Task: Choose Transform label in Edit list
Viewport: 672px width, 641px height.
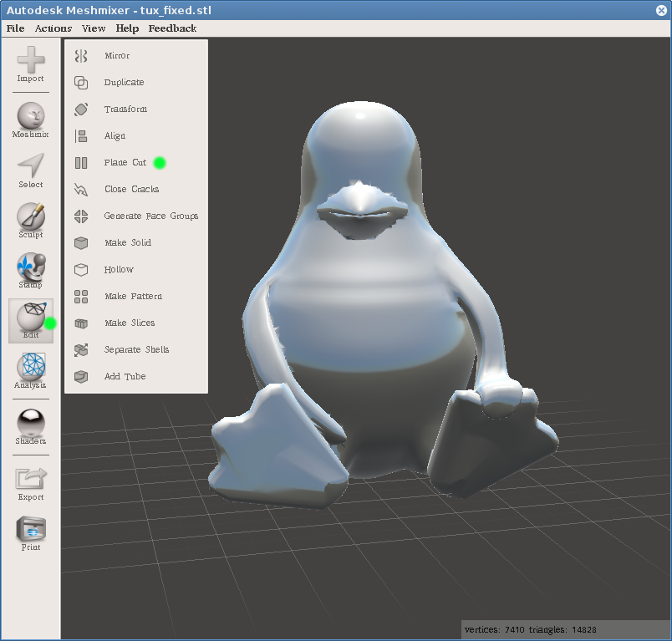Action: [x=125, y=109]
